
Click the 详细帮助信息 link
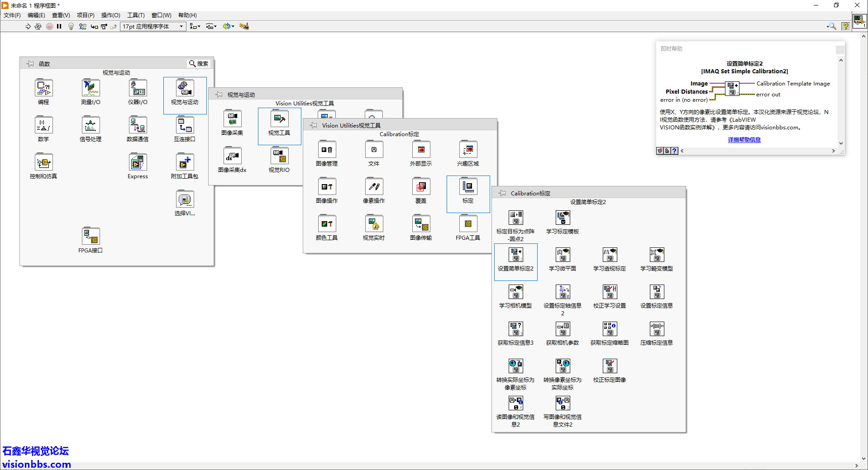pyautogui.click(x=744, y=140)
